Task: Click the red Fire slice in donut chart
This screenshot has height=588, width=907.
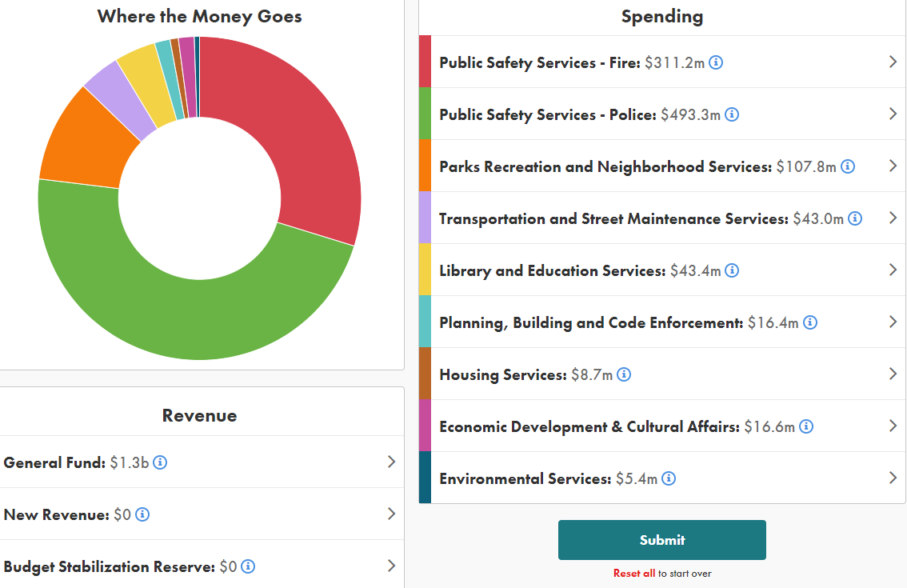Action: [x=296, y=128]
